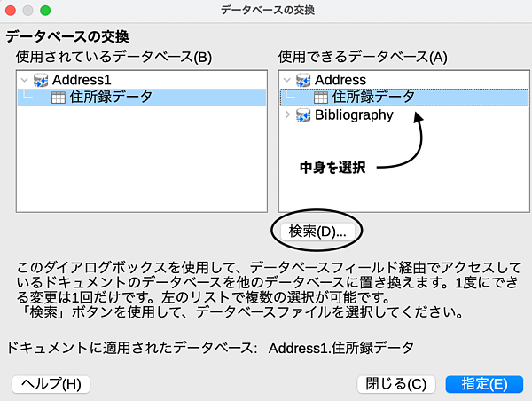The image size is (532, 401).
Task: Select Address1 in the used databases list
Action: pos(82,80)
